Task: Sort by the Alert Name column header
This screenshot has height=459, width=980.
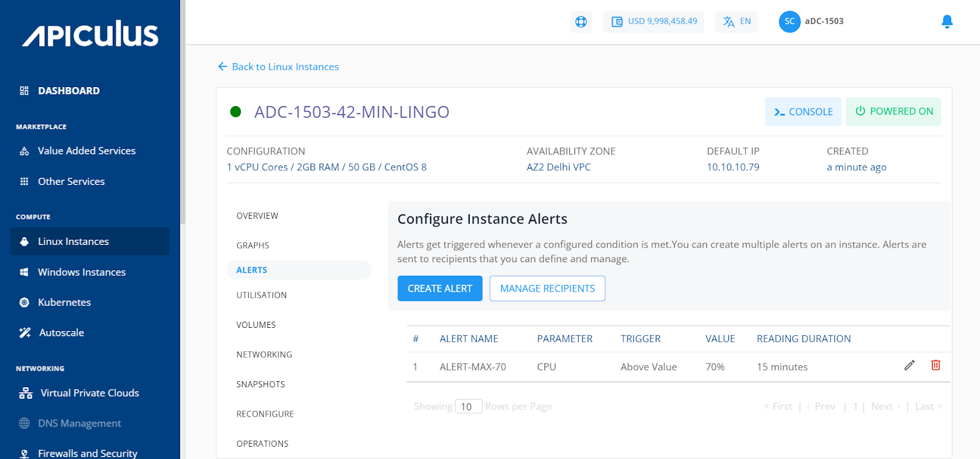Action: (x=469, y=339)
